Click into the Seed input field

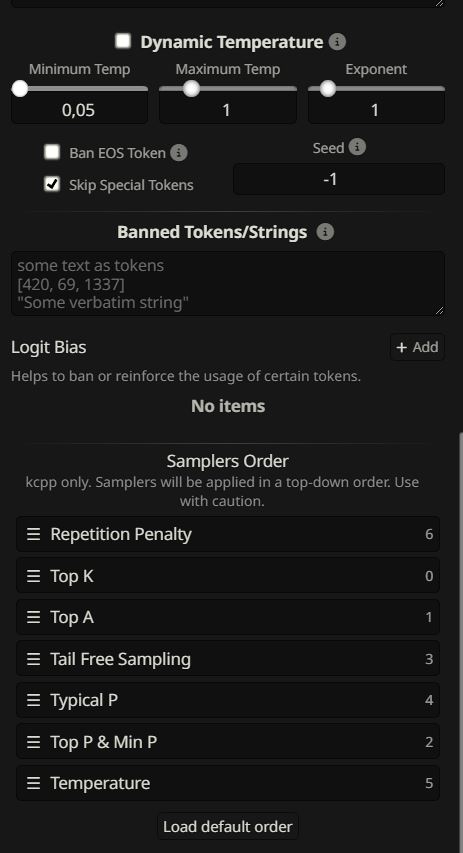pos(339,179)
